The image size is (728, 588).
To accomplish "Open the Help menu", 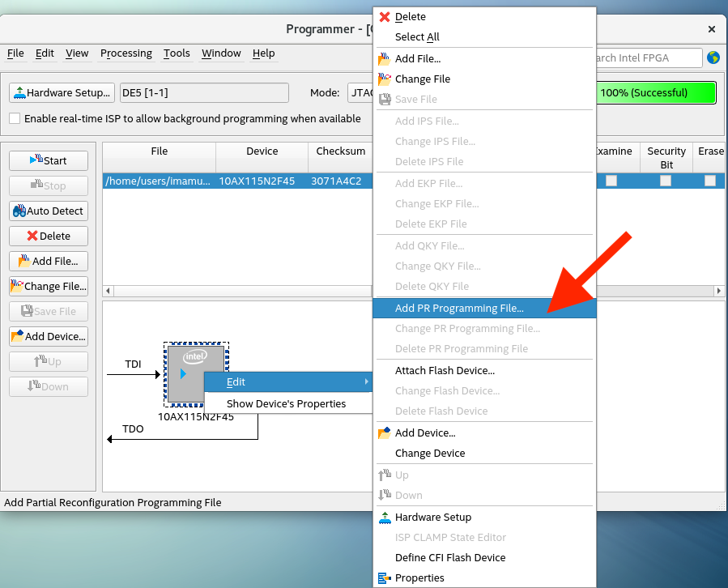I will click(x=264, y=53).
